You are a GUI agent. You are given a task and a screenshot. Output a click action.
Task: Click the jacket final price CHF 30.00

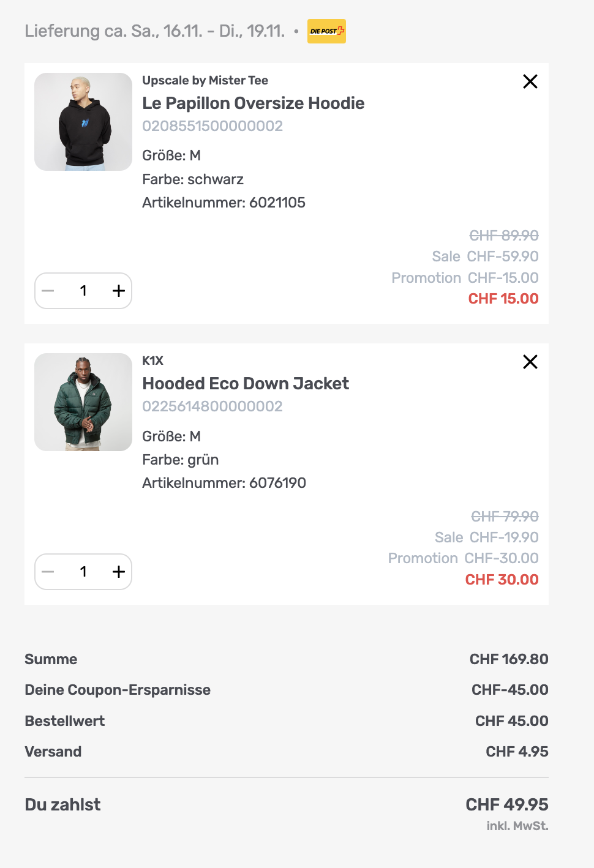click(502, 580)
